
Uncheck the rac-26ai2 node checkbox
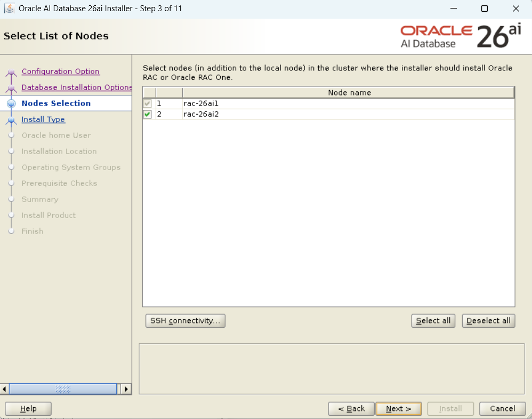(x=148, y=114)
